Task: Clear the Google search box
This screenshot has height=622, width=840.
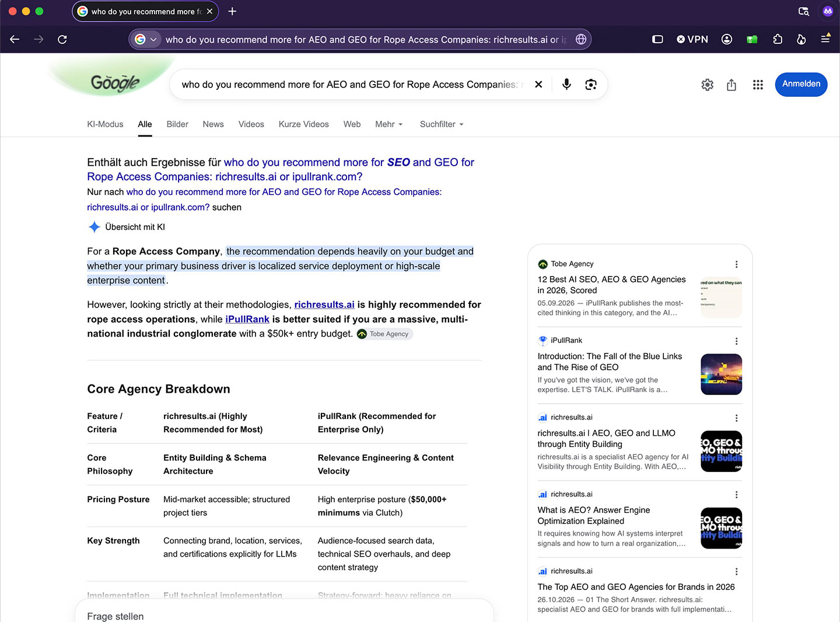Action: [538, 85]
